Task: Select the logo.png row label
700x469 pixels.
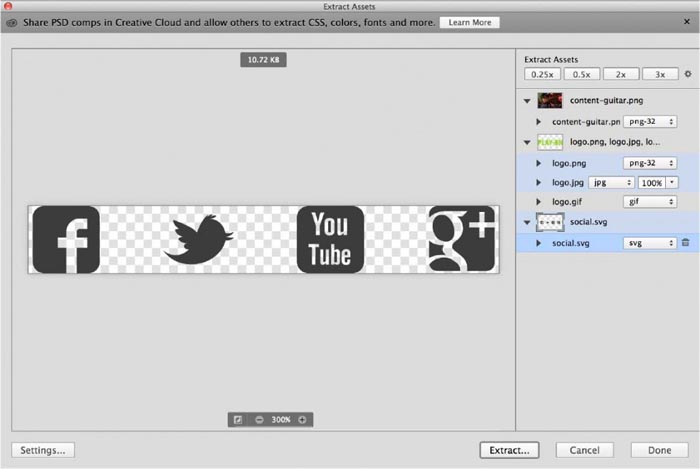Action: [569, 163]
